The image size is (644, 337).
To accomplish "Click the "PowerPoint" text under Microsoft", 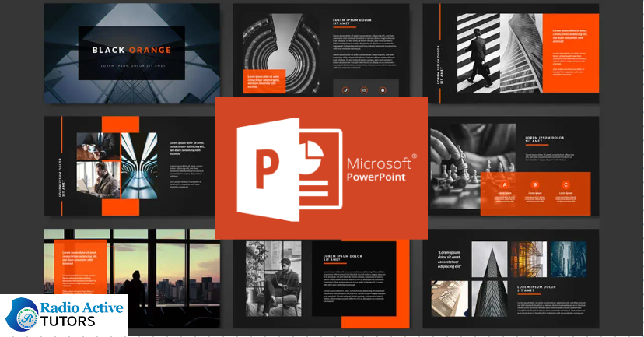I will coord(376,177).
